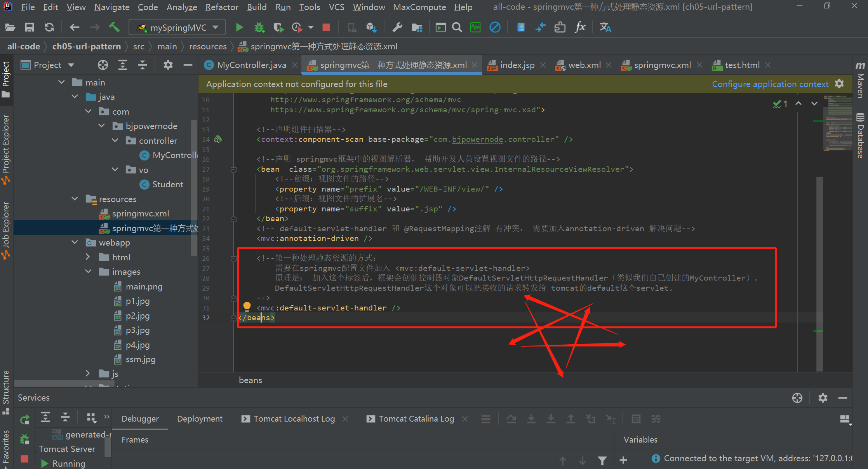Click the green Run button in the toolbar
This screenshot has width=868, height=469.
click(x=239, y=27)
